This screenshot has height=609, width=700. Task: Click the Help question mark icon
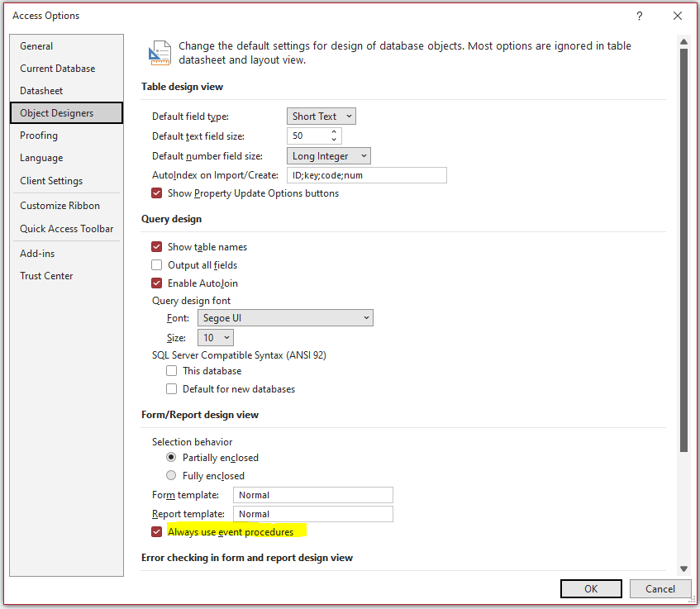(x=640, y=16)
